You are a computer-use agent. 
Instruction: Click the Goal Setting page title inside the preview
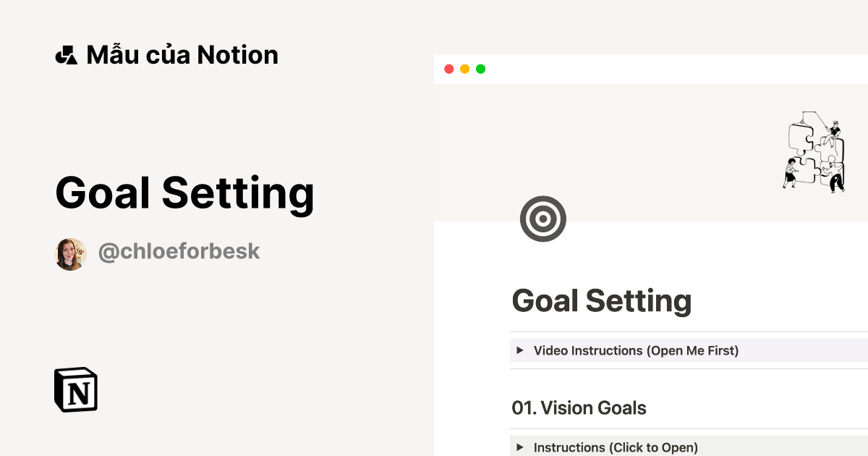(602, 300)
